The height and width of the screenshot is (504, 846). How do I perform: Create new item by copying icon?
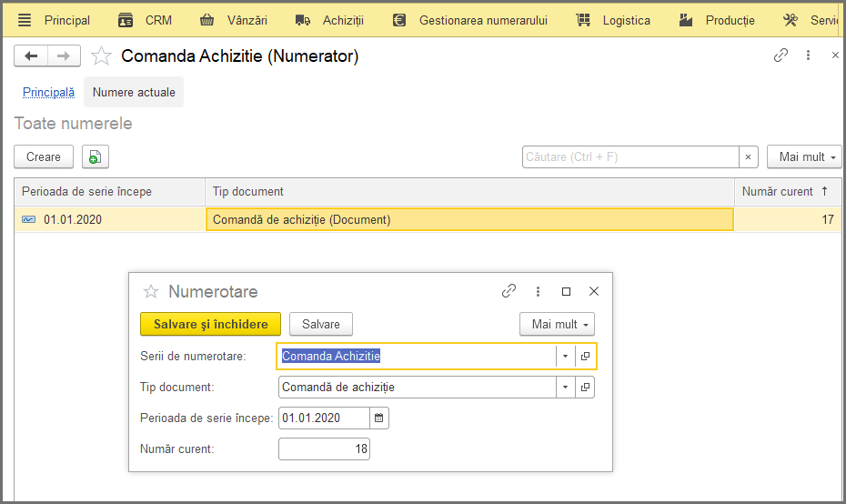pyautogui.click(x=96, y=157)
